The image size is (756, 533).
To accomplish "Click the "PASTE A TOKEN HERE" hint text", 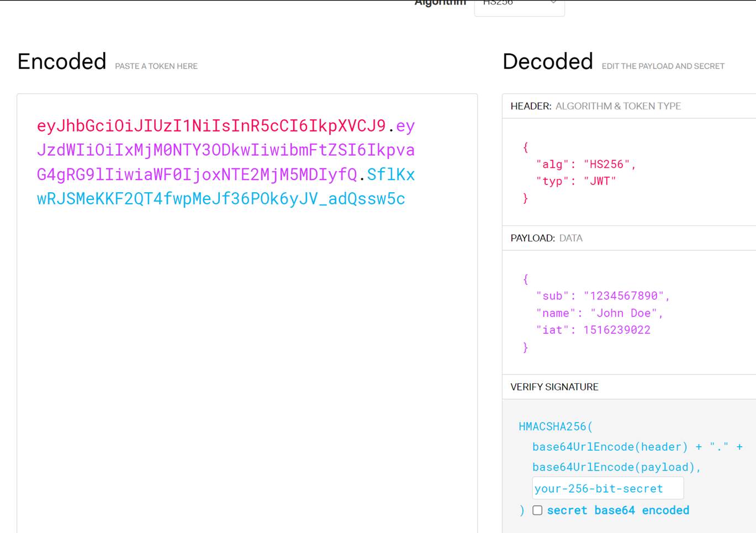I will click(156, 66).
